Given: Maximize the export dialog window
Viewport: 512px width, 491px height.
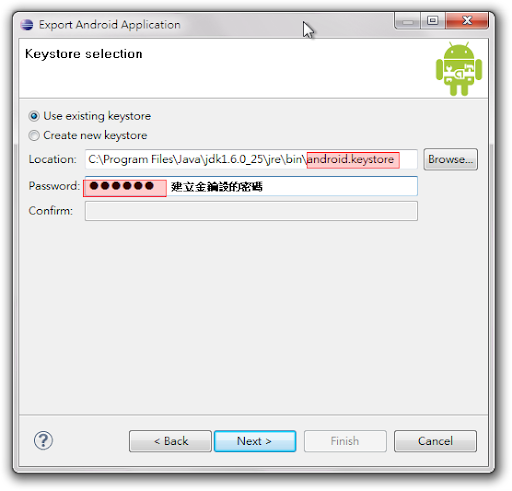Looking at the screenshot, I should pyautogui.click(x=432, y=21).
